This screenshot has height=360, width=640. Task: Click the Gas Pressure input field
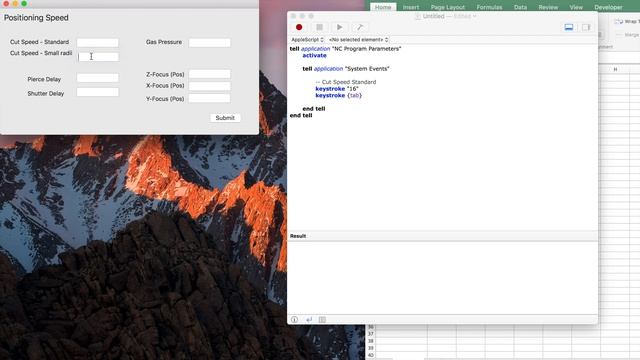tap(209, 42)
